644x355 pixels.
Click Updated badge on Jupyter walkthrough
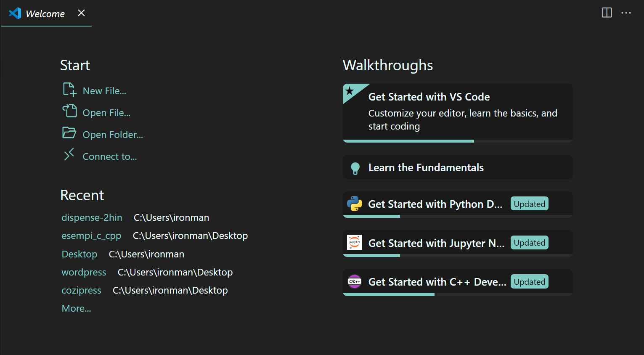pos(529,243)
